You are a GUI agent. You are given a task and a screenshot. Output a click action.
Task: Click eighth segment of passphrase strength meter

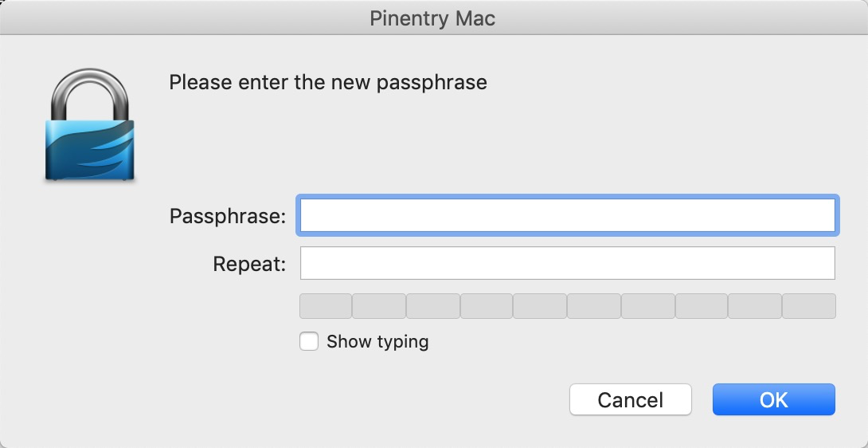pos(702,306)
